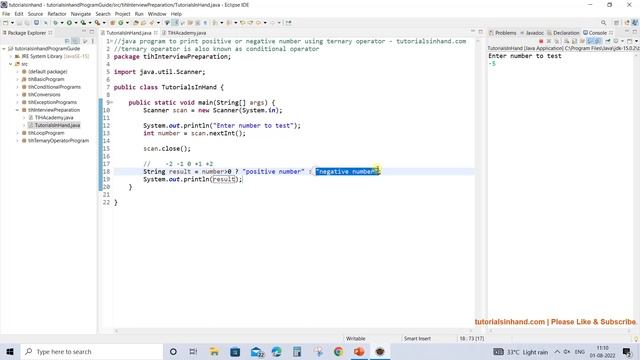640x360 pixels.
Task: Click the Back navigation arrow icon
Action: 258,23
